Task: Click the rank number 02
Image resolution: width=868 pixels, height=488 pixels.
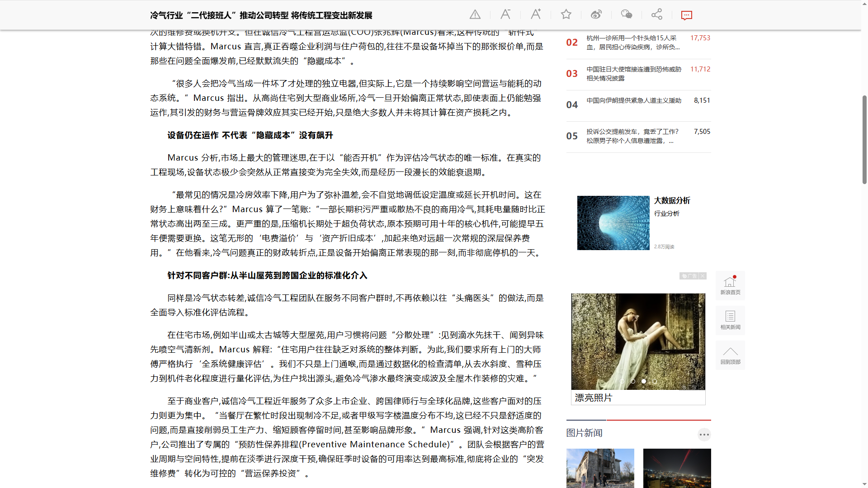Action: coord(572,43)
